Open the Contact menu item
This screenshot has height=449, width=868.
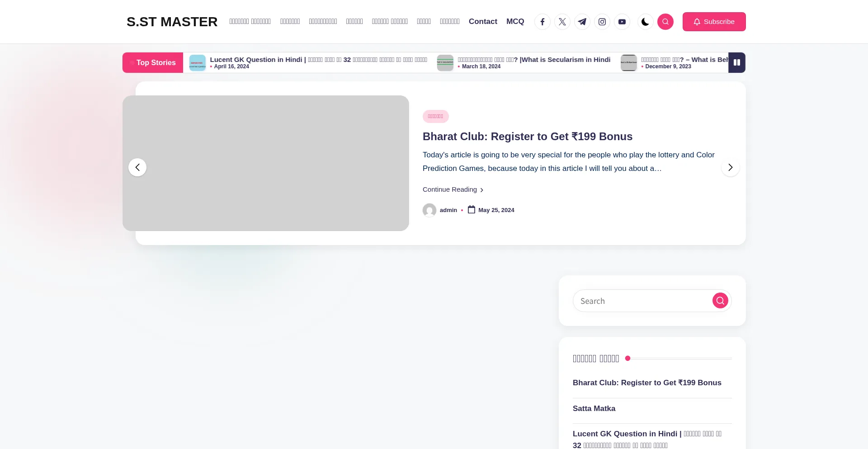(x=483, y=21)
